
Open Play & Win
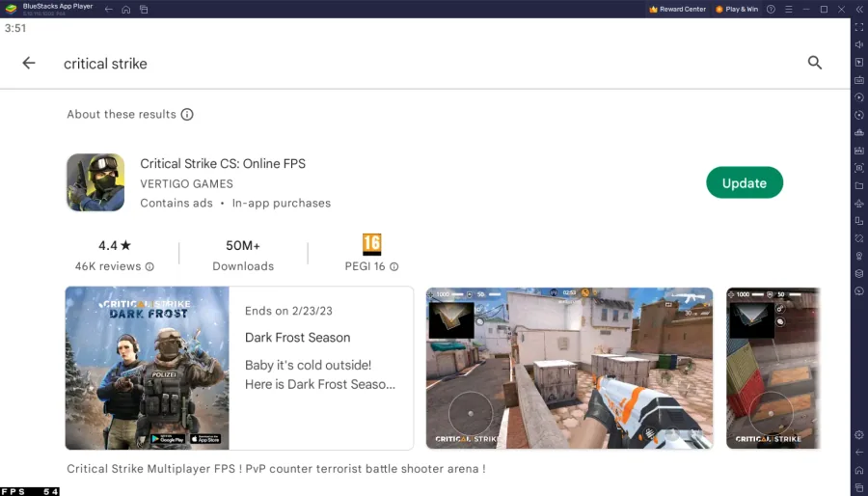(737, 10)
